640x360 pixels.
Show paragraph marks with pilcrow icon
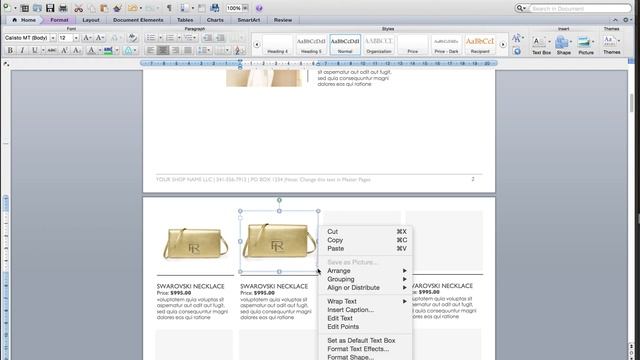coord(169,8)
